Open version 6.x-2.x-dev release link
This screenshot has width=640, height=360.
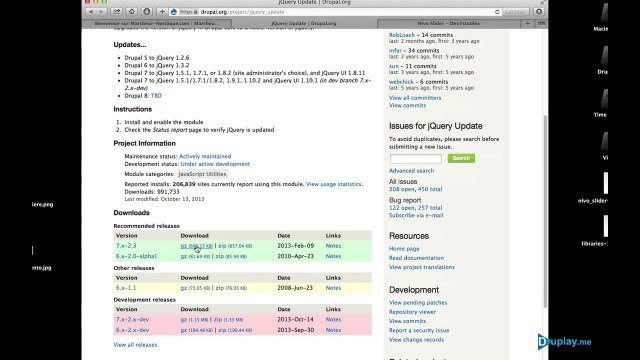point(132,330)
